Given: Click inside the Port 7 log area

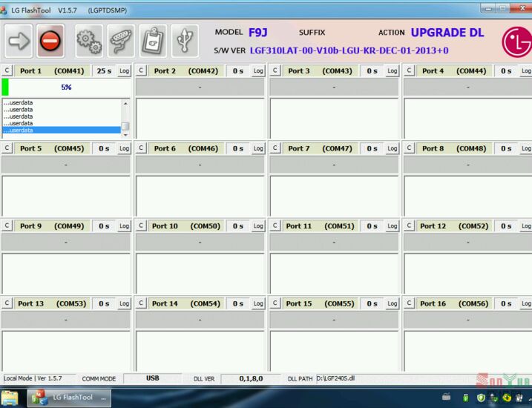Looking at the screenshot, I should (334, 196).
